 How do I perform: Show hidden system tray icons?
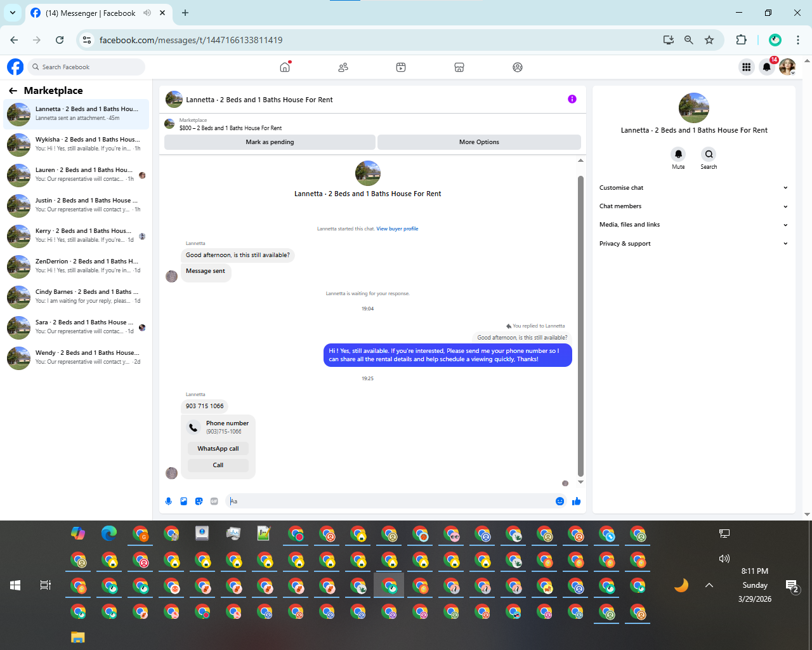709,585
